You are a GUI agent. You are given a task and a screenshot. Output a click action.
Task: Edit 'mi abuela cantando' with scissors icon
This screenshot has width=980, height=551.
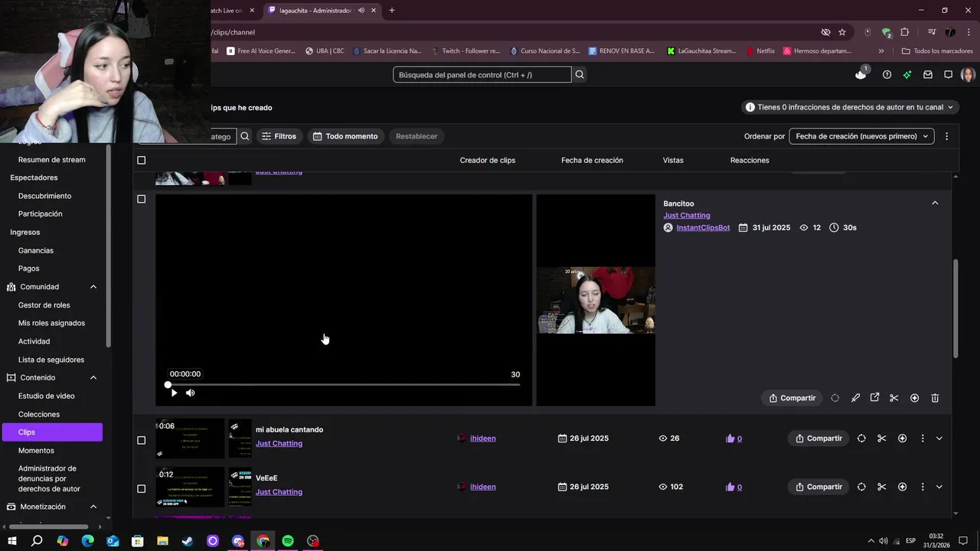(882, 439)
